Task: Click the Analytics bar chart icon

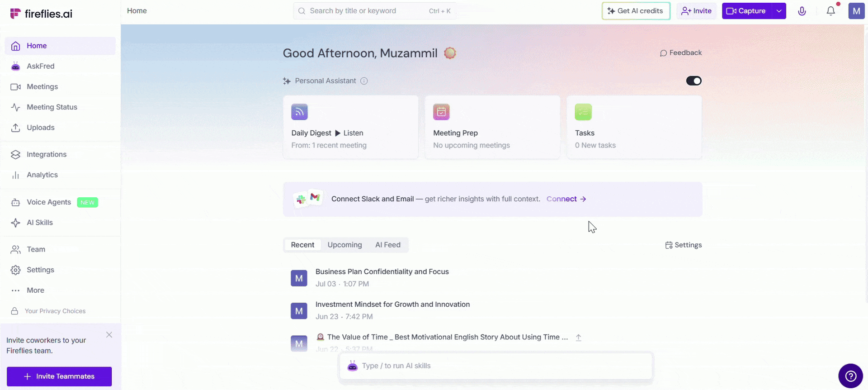Action: pos(15,175)
